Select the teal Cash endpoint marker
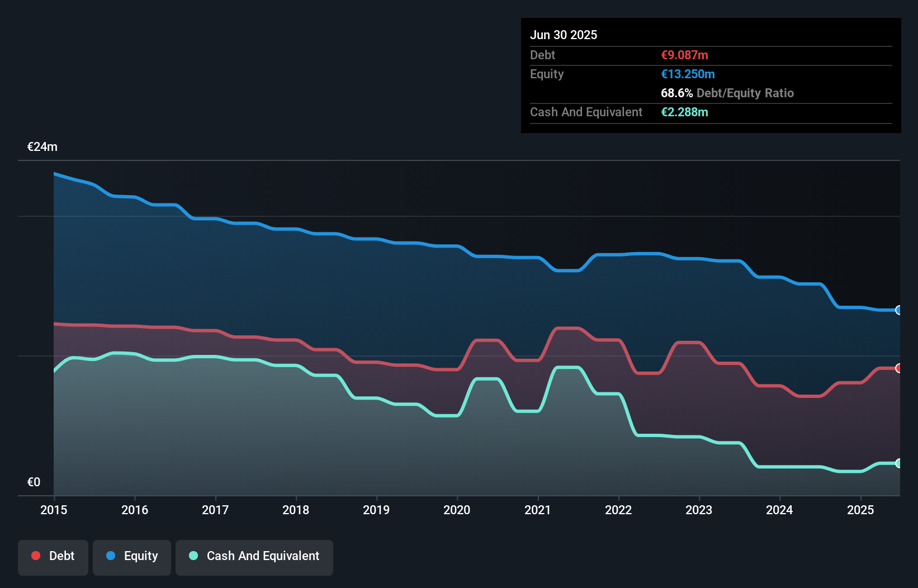 tap(899, 463)
